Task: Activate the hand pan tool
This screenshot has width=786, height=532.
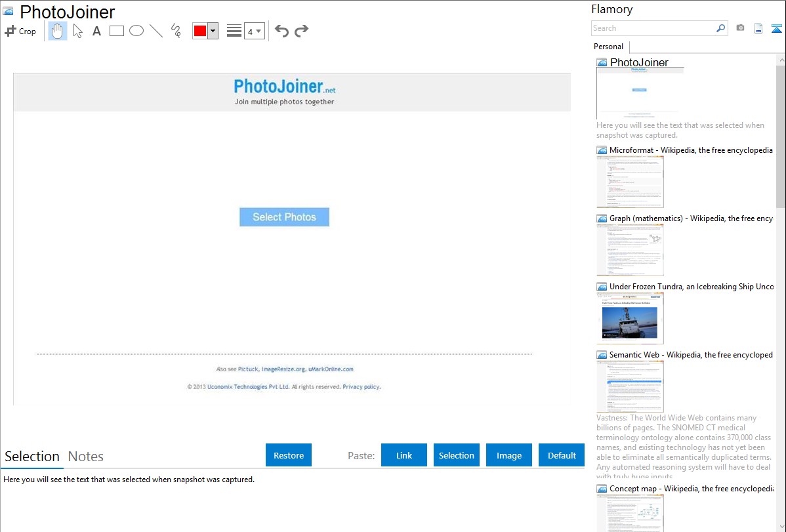Action: pyautogui.click(x=58, y=31)
